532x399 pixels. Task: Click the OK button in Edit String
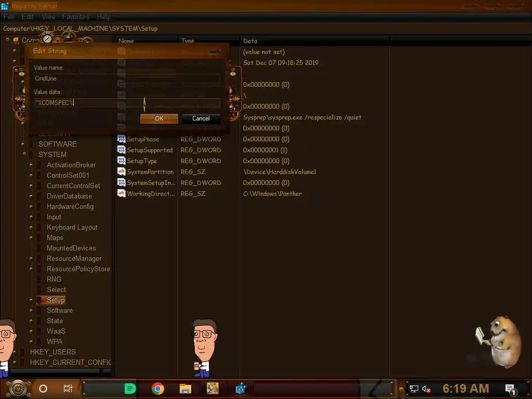(x=159, y=118)
